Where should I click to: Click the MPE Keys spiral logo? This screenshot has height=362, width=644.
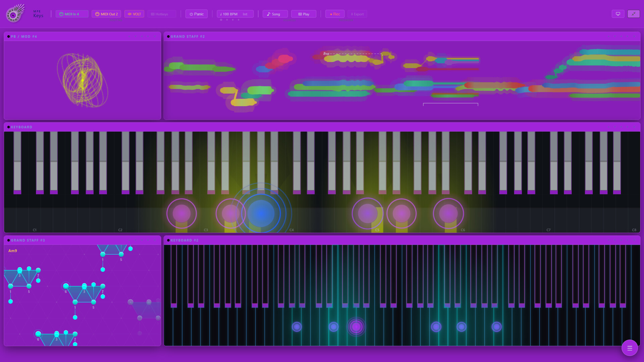pos(15,13)
